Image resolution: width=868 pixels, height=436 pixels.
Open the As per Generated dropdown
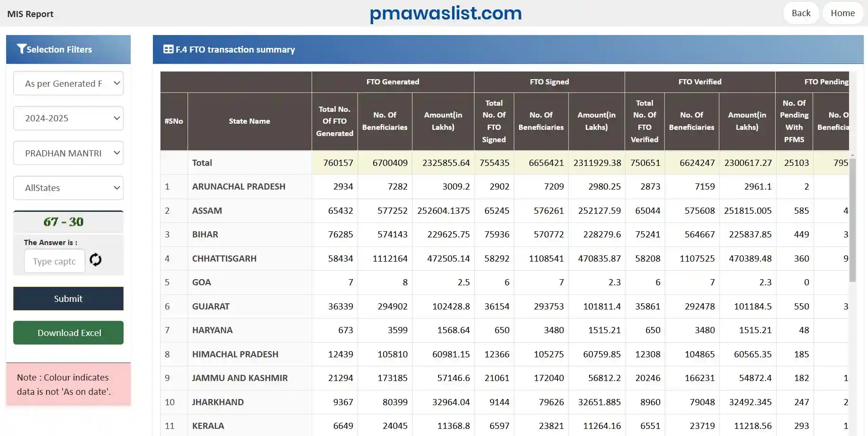coord(68,83)
